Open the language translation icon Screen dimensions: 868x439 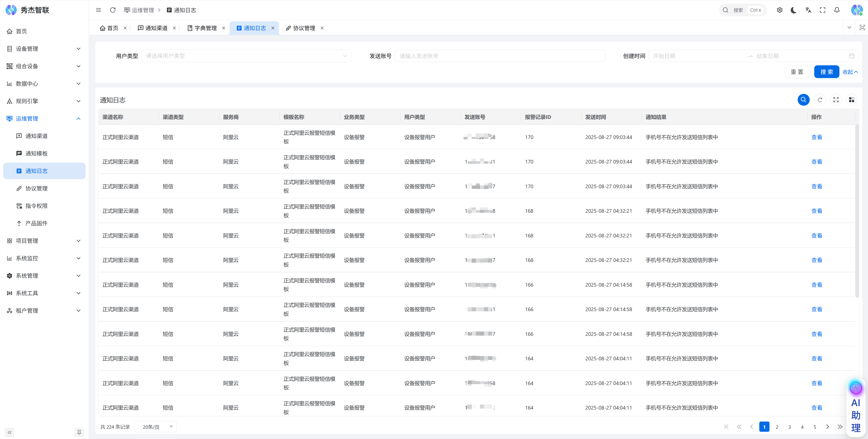tap(808, 10)
